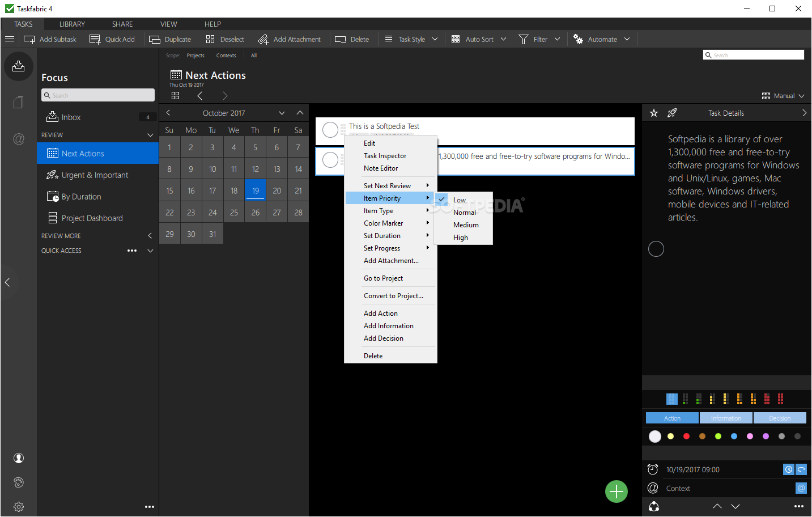Open the user account icon in sidebar

(x=19, y=458)
